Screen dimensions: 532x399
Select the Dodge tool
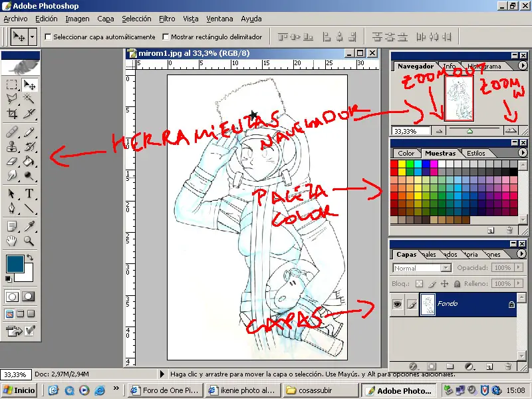pos(29,175)
